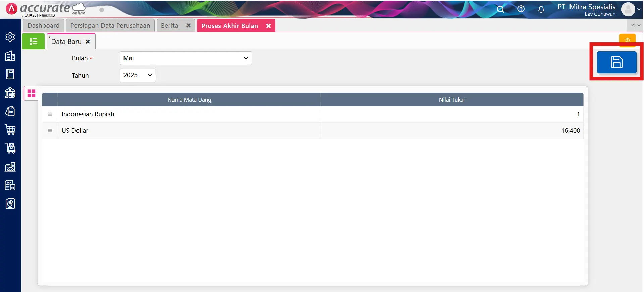Expand the open tabs count dropdown
The width and height of the screenshot is (644, 292).
pyautogui.click(x=636, y=25)
